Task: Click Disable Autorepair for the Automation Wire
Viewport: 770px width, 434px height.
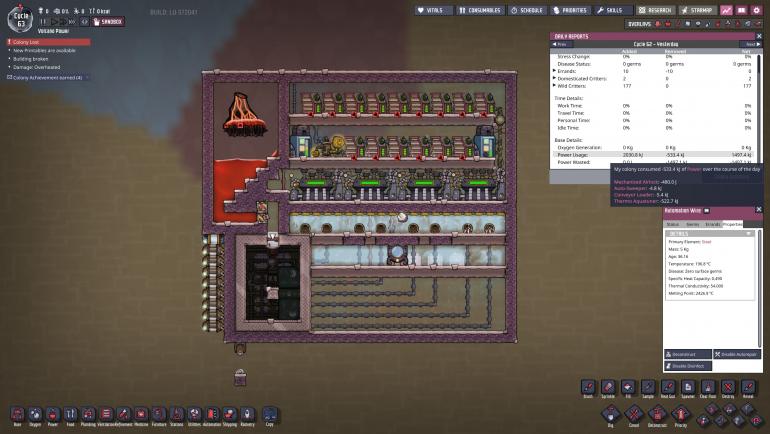Action: 737,354
